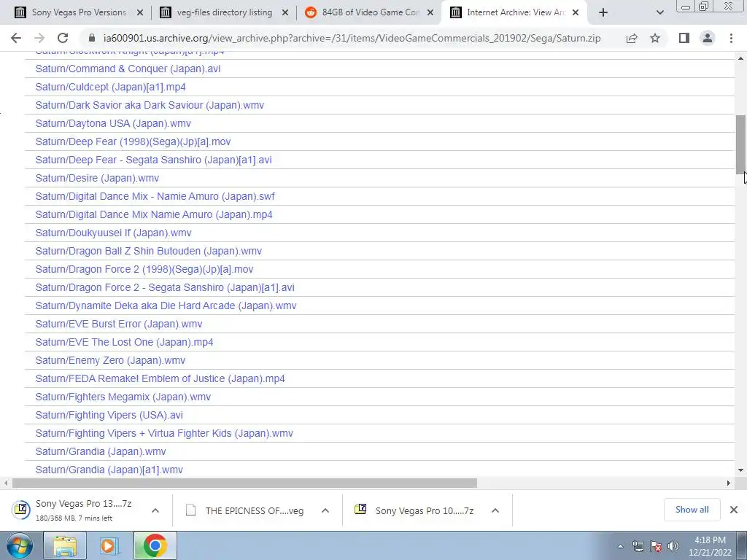Open Saturn/EVE Burst Error (Japan).wmv

click(119, 324)
